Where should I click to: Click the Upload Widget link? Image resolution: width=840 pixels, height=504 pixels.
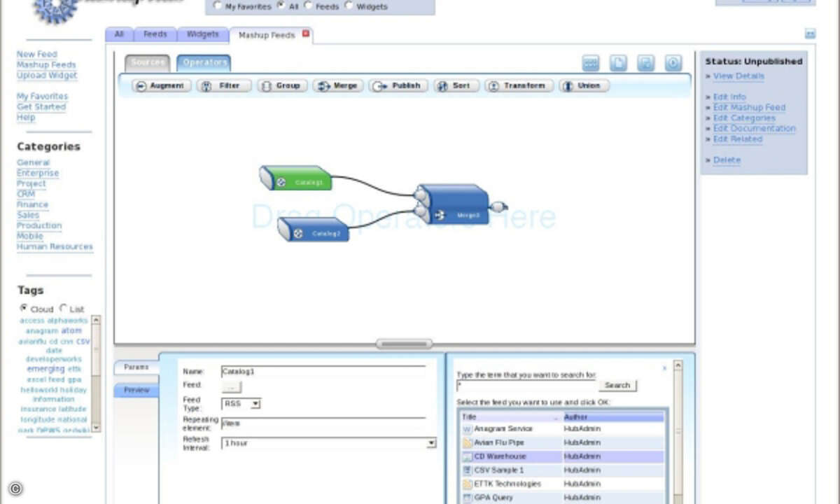[x=47, y=76]
